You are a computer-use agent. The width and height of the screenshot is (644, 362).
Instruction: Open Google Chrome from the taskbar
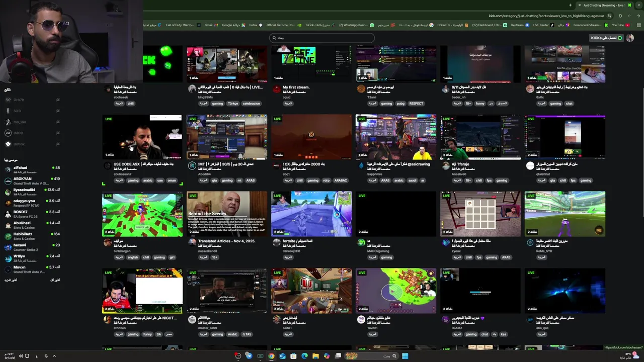[271, 356]
